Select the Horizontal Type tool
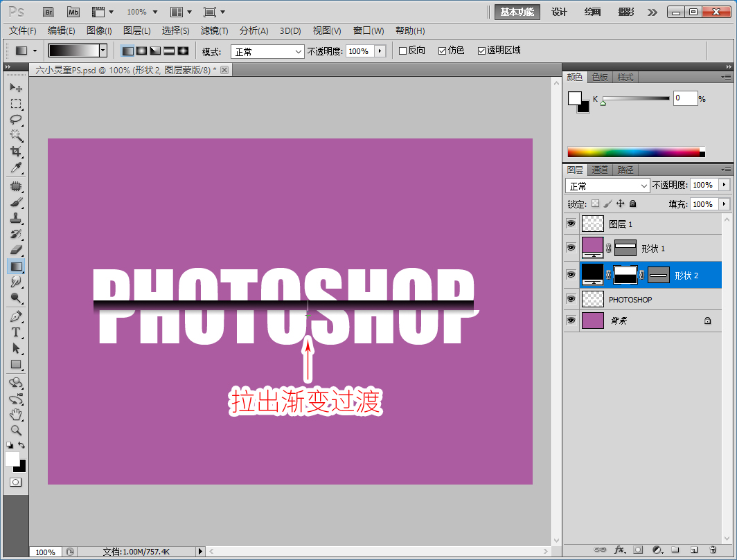This screenshot has width=737, height=560. point(16,333)
